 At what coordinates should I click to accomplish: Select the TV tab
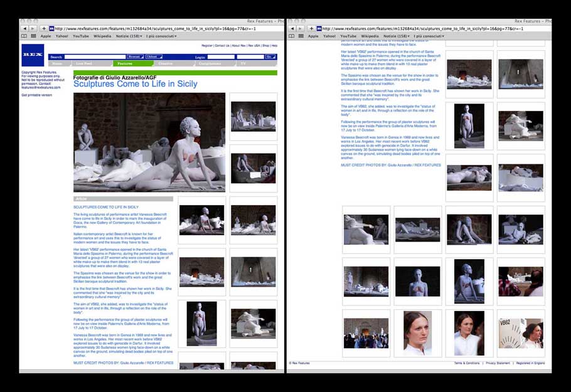(257, 63)
